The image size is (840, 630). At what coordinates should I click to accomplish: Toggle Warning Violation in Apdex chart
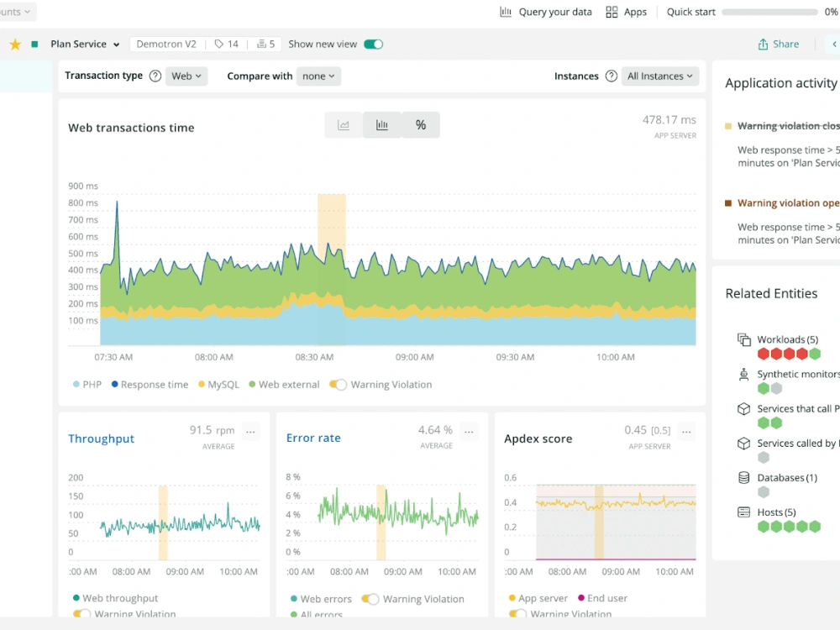coord(517,614)
